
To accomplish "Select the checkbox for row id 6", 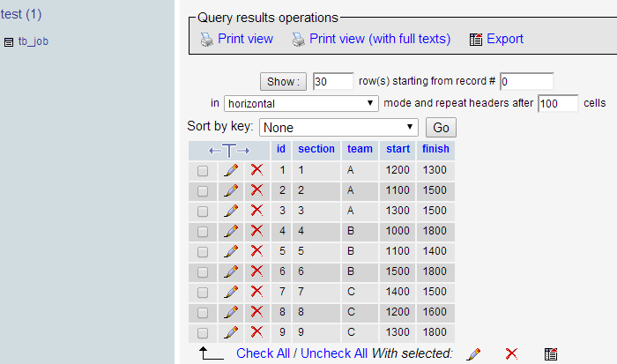I will coord(203,271).
